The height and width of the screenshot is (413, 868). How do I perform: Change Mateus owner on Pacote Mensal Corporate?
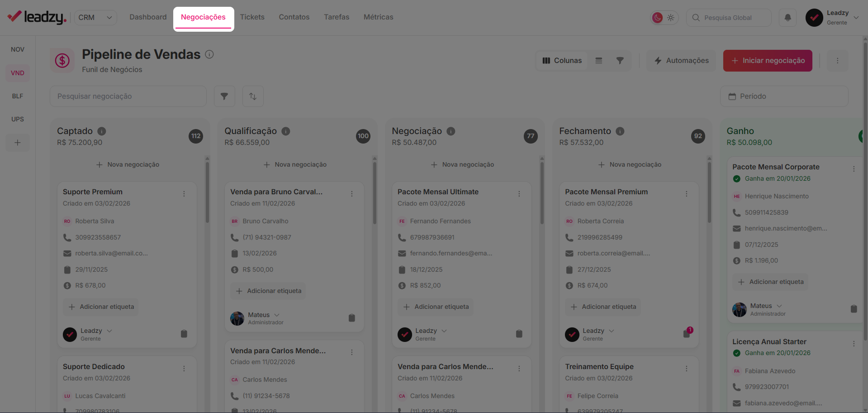click(x=759, y=310)
